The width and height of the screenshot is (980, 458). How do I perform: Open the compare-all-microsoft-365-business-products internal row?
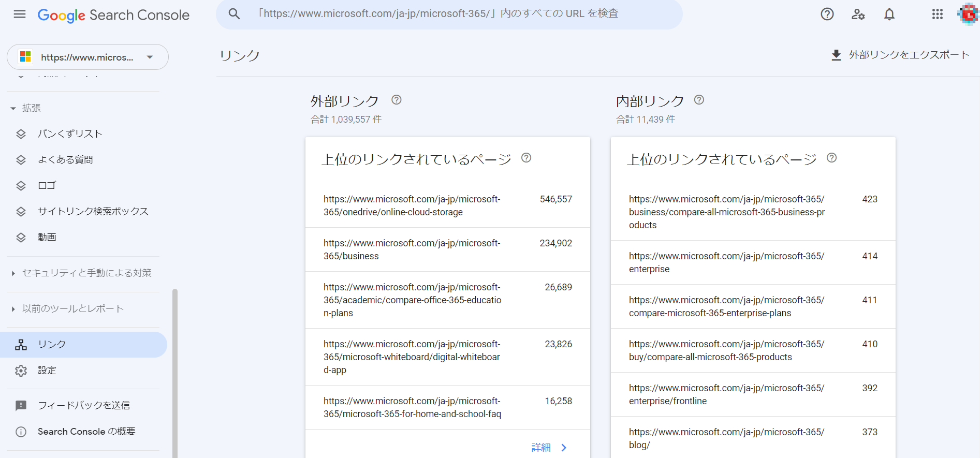tap(753, 212)
